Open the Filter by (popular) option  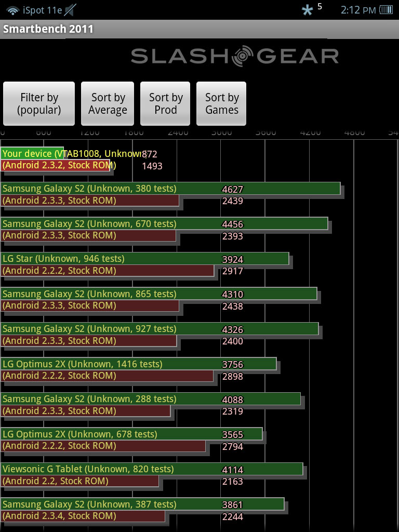click(x=39, y=103)
